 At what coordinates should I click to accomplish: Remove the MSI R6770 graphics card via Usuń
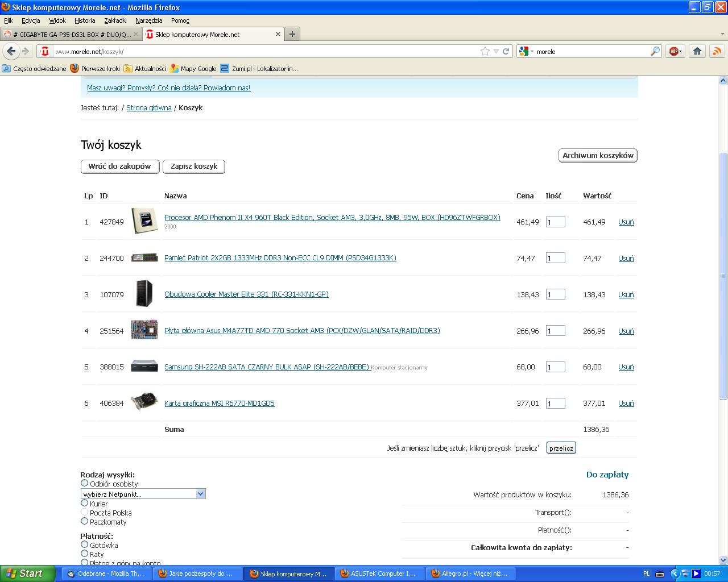click(626, 404)
